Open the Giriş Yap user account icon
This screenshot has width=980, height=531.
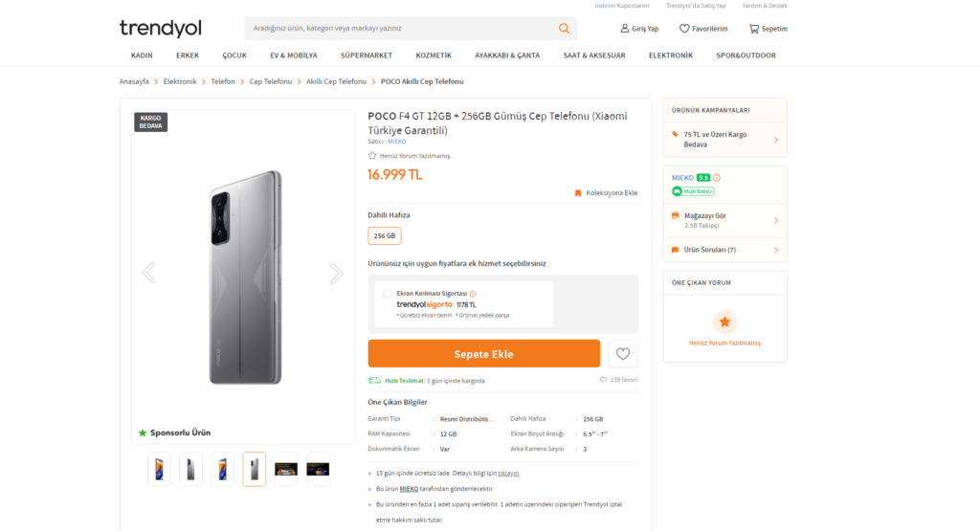pyautogui.click(x=625, y=29)
